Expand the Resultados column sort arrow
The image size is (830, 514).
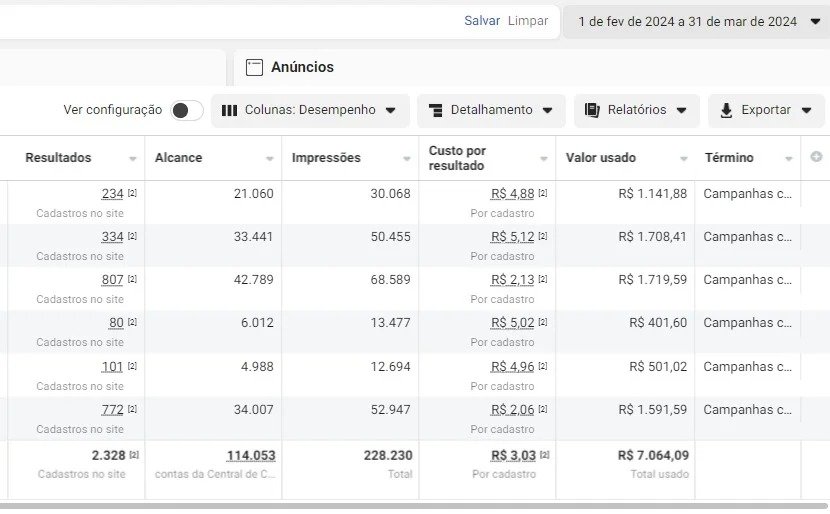pos(133,159)
